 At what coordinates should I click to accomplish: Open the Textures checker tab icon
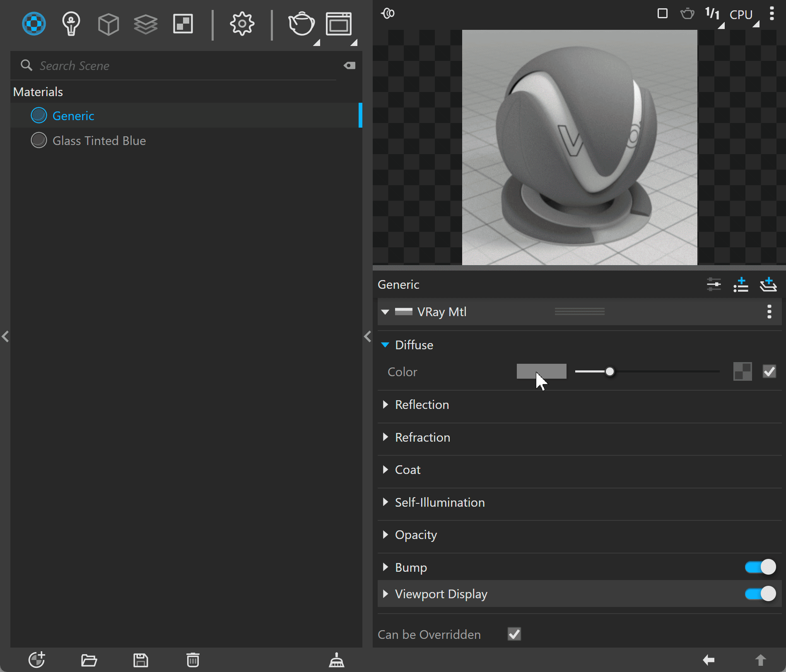tap(183, 24)
